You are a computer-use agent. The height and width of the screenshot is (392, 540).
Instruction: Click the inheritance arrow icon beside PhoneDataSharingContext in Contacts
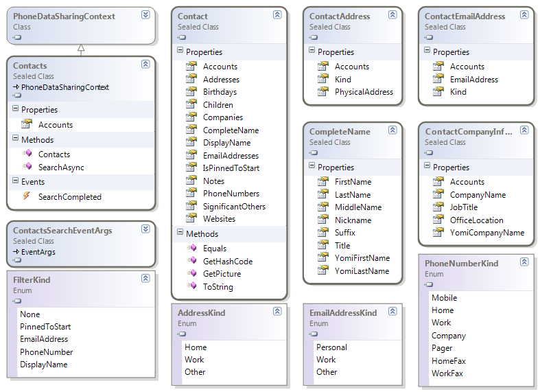[x=16, y=87]
